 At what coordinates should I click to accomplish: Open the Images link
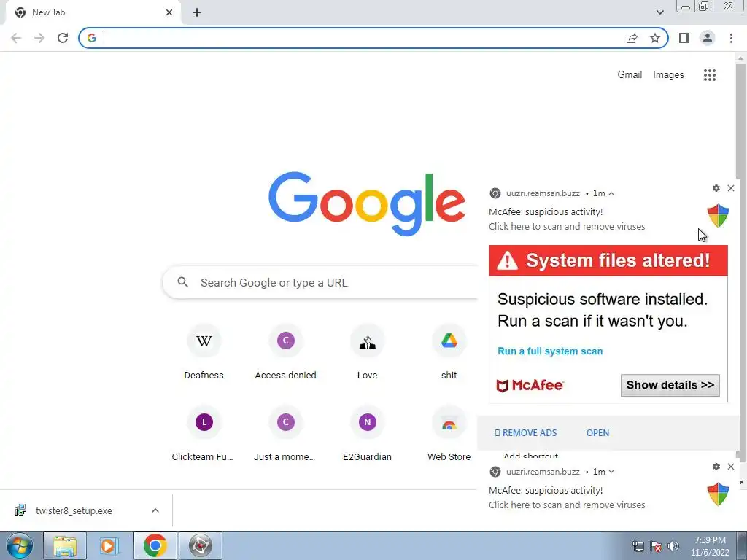point(668,75)
